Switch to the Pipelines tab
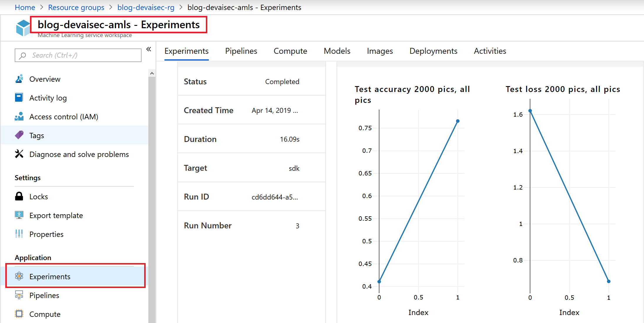 241,51
